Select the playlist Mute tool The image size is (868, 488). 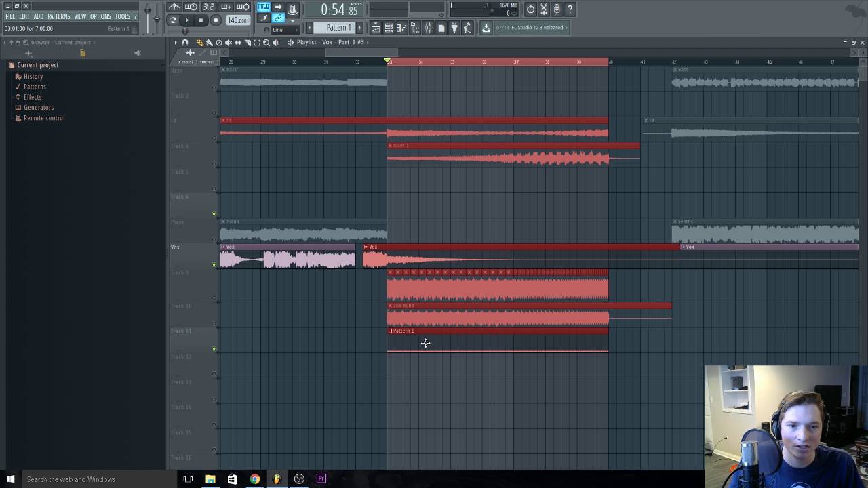click(x=228, y=43)
